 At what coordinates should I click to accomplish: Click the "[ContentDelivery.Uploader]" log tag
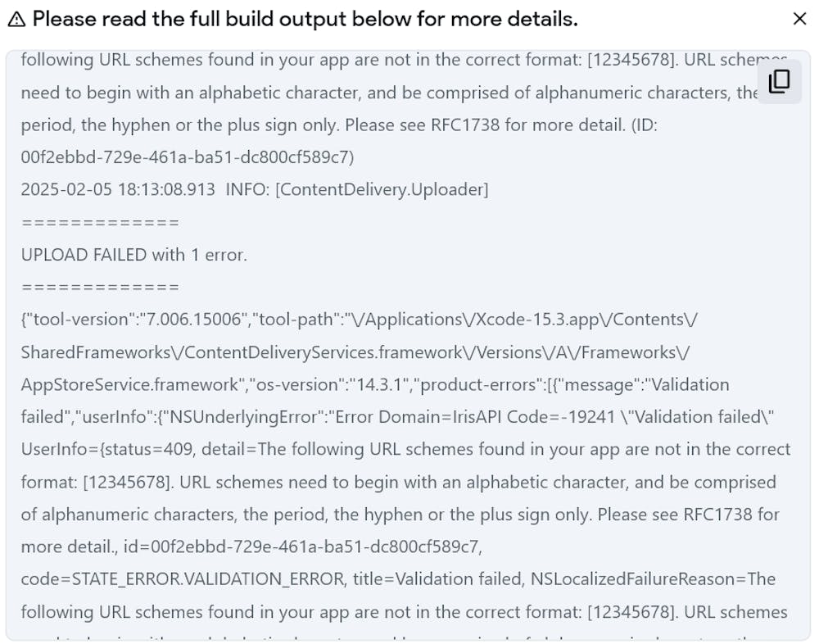point(382,190)
